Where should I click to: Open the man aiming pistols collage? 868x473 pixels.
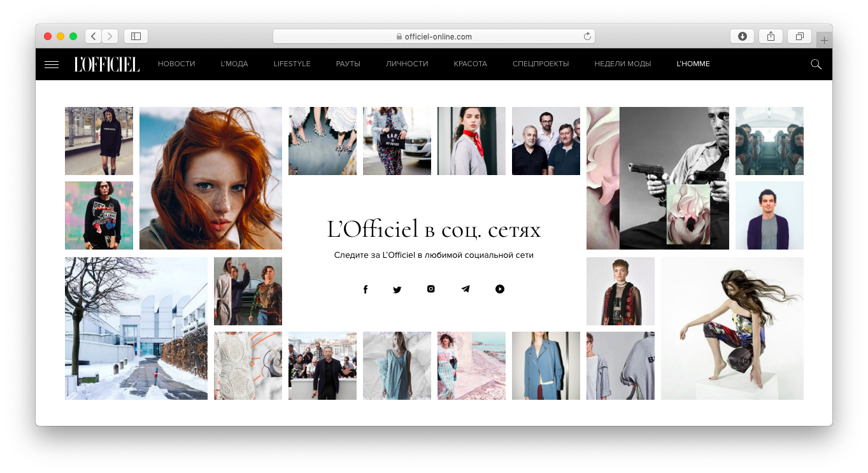[x=658, y=178]
